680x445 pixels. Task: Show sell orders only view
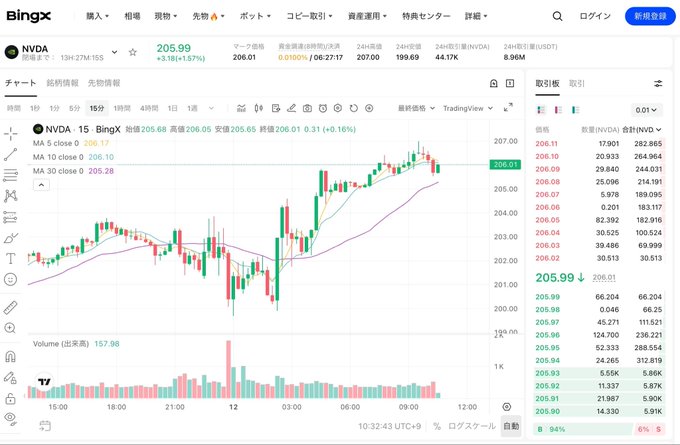(x=558, y=110)
